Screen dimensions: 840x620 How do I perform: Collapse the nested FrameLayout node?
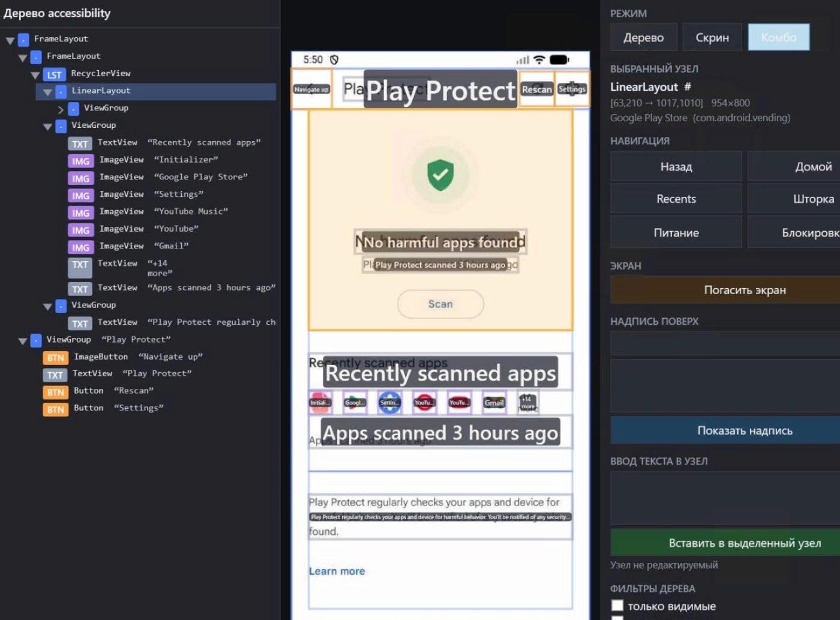click(x=23, y=58)
